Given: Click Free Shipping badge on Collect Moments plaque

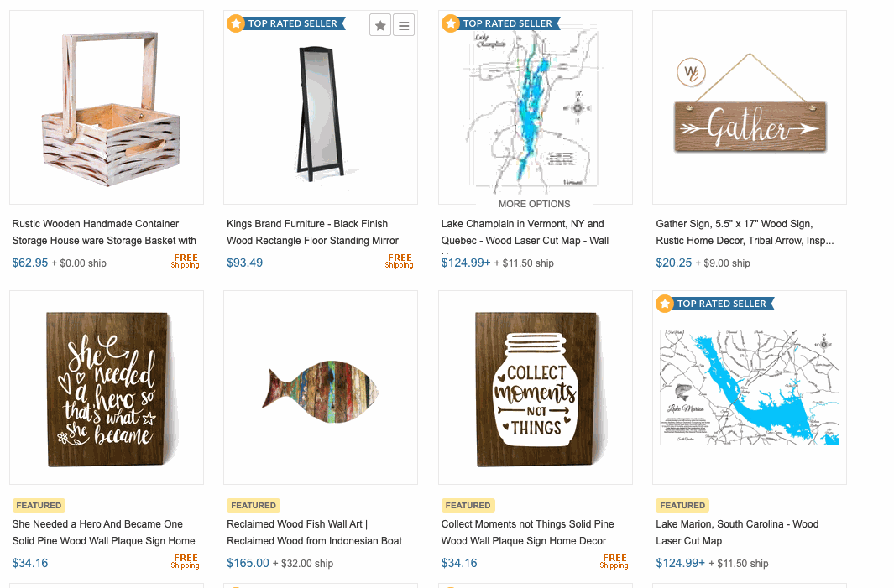Looking at the screenshot, I should 614,561.
